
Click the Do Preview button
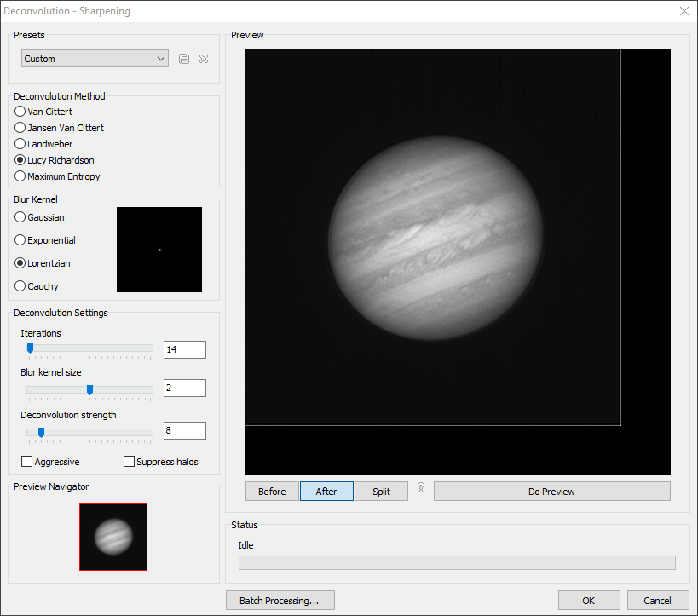point(552,492)
